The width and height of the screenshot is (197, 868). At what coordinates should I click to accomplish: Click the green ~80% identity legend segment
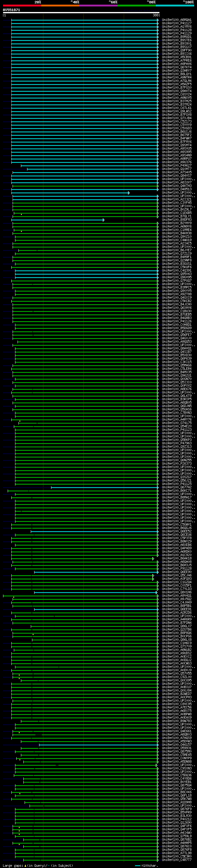[137, 6]
